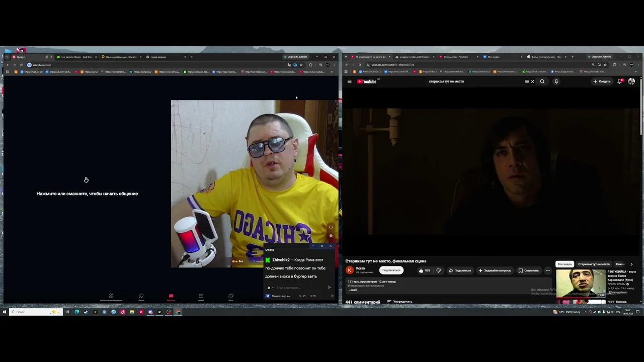Switch to the 'Новая вкладка' tab

166,57
